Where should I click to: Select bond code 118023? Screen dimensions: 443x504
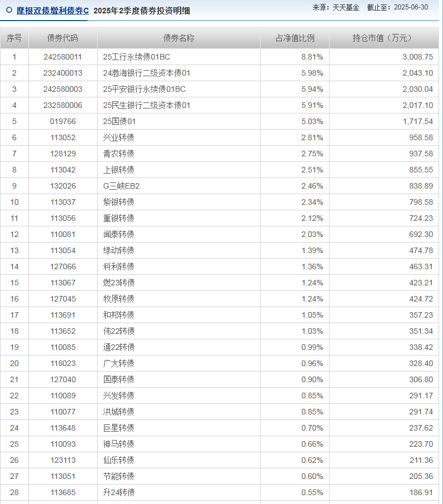tap(63, 363)
